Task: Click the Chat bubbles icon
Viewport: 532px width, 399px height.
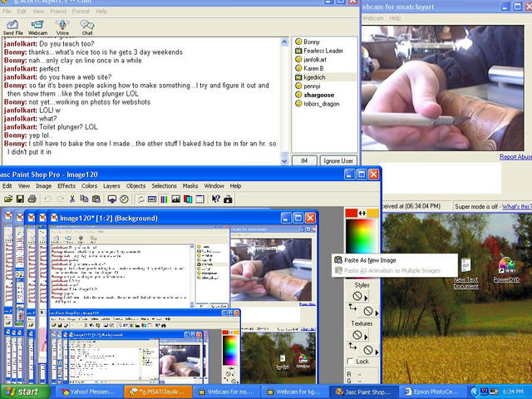Action: pyautogui.click(x=87, y=27)
